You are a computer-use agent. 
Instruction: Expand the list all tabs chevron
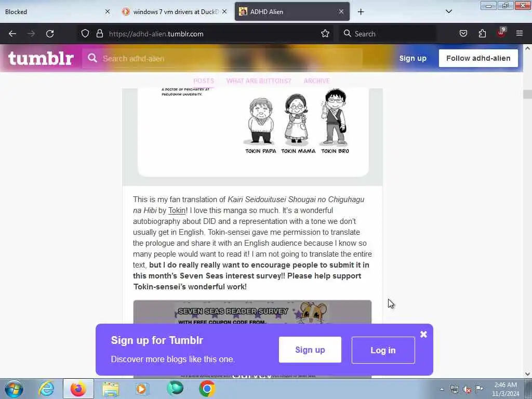click(448, 11)
